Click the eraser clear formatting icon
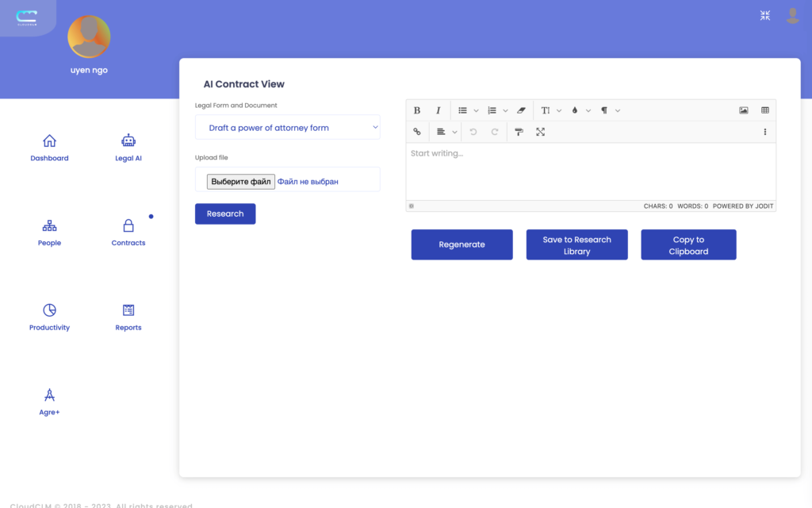Image resolution: width=812 pixels, height=508 pixels. (x=521, y=110)
